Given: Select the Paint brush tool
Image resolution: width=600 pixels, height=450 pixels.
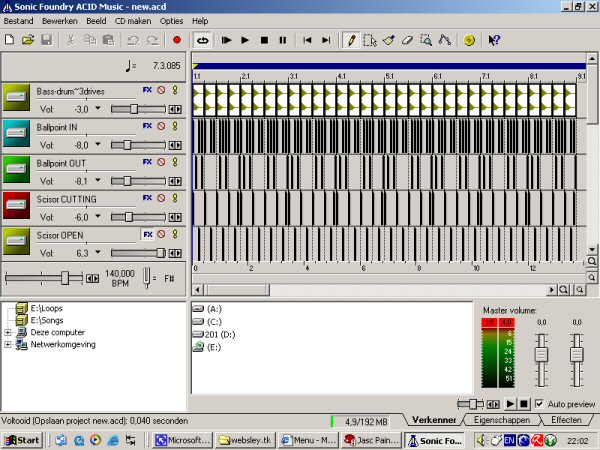Looking at the screenshot, I should point(388,40).
